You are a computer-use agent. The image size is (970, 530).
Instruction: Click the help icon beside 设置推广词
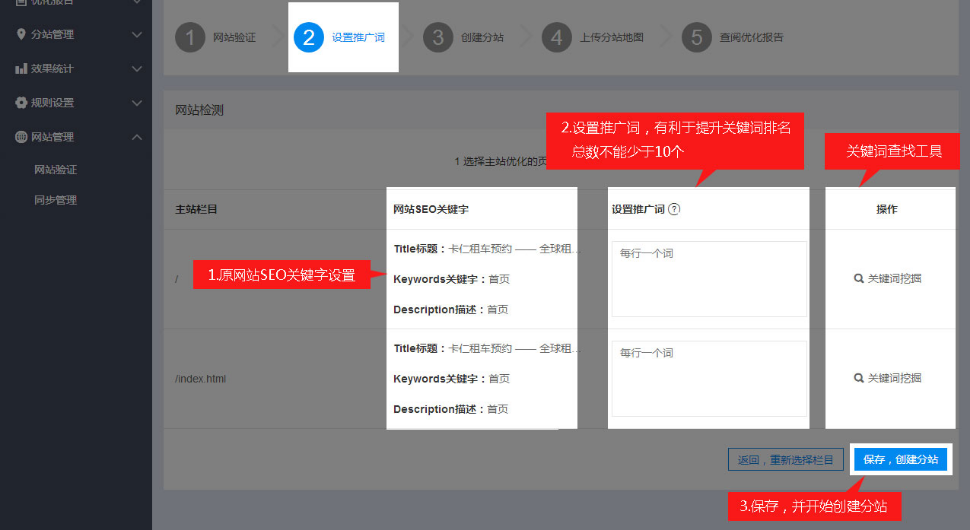[674, 209]
